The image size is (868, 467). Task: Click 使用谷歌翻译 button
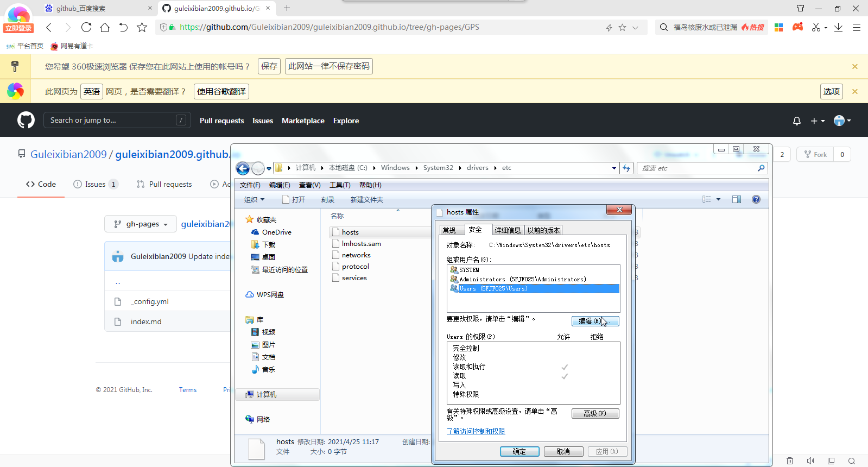[x=221, y=91]
